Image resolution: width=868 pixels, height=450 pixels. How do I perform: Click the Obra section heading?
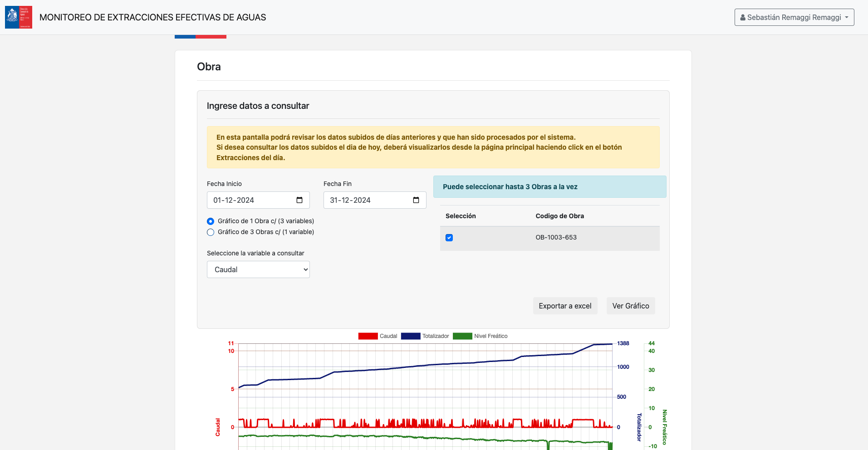pos(209,67)
